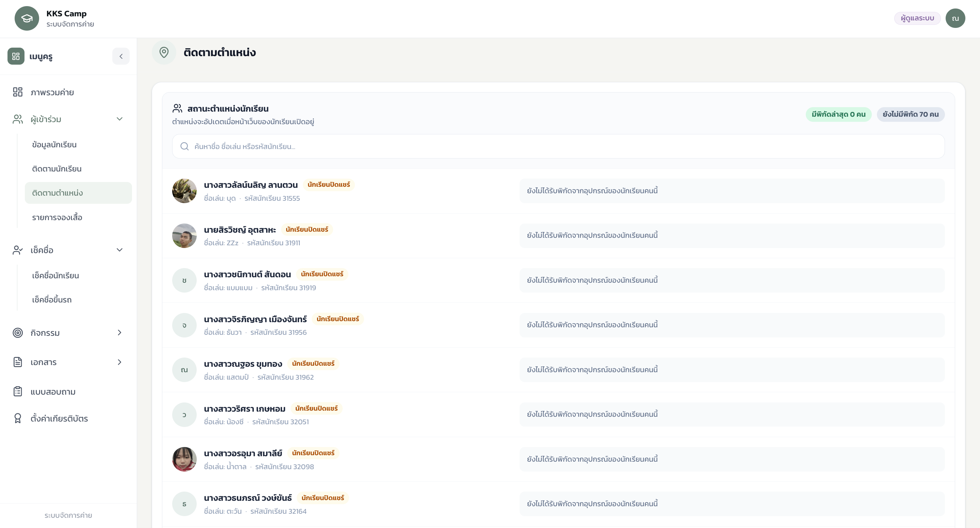This screenshot has width=980, height=528.
Task: Click the กิจกรรม target icon
Action: [x=17, y=333]
